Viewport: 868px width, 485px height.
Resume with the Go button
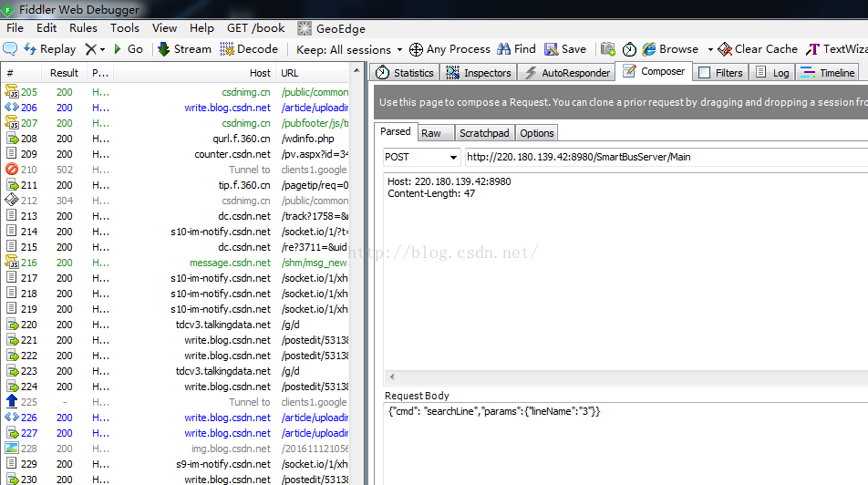[x=129, y=49]
